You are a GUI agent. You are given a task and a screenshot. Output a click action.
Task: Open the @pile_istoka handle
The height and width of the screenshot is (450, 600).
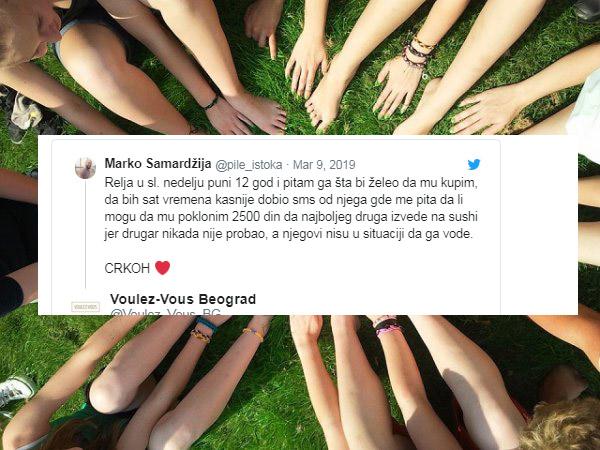[x=249, y=165]
